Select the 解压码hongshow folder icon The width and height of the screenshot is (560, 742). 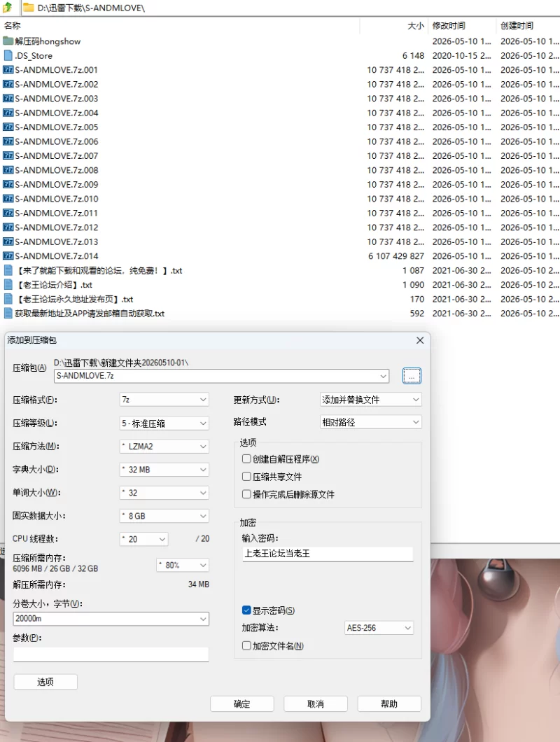click(8, 41)
